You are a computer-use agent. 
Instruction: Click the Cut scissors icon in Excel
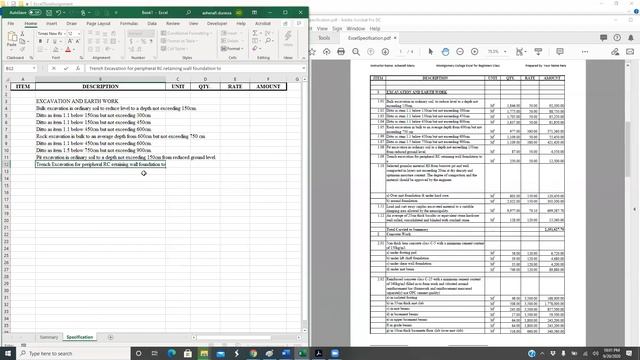[x=22, y=34]
